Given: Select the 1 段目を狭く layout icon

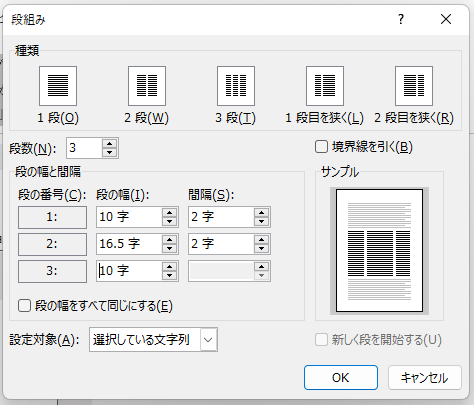Looking at the screenshot, I should (x=325, y=86).
